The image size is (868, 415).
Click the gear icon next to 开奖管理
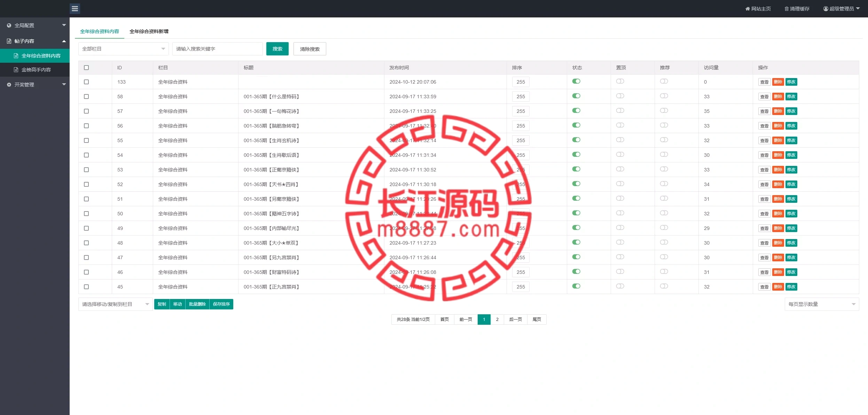tap(9, 85)
